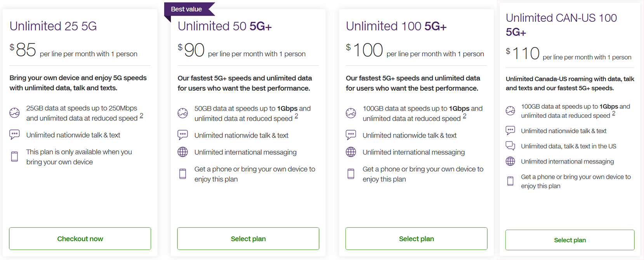This screenshot has height=260, width=644.
Task: Open footnote 2 link in Unlimited 50 5G+ card
Action: pyautogui.click(x=296, y=116)
